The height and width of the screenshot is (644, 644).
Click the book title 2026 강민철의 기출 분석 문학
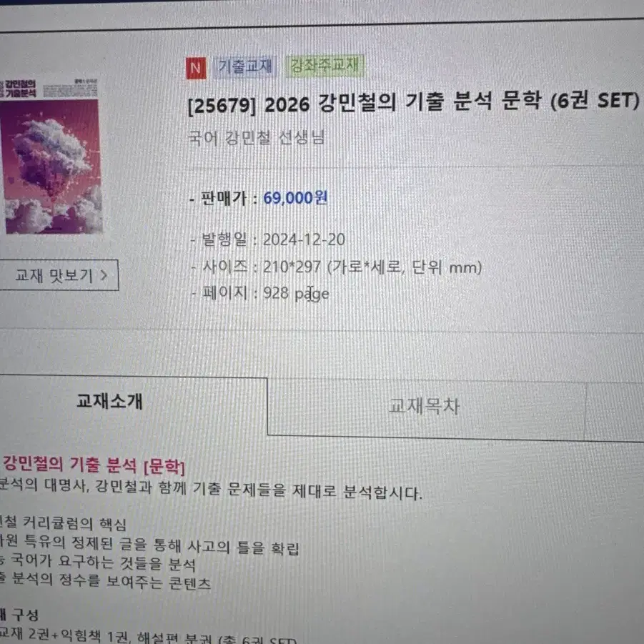tap(402, 102)
